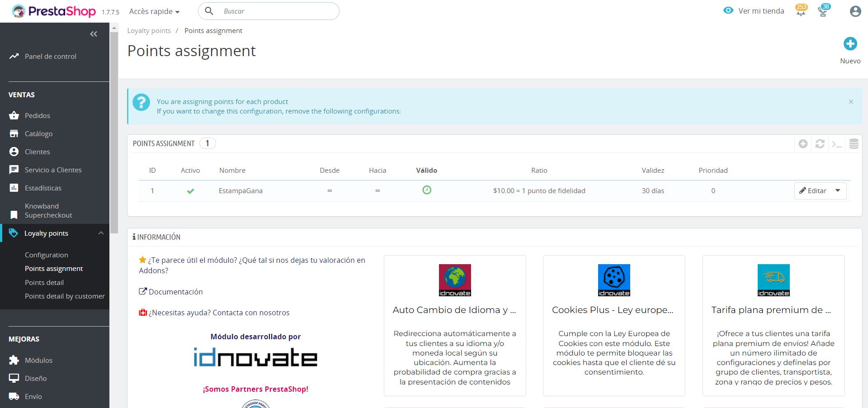This screenshot has height=408, width=868.
Task: Open the Estadísticas menu
Action: coord(43,188)
